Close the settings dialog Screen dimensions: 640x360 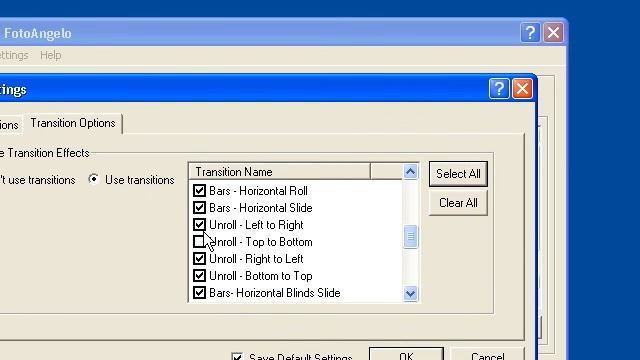click(522, 89)
